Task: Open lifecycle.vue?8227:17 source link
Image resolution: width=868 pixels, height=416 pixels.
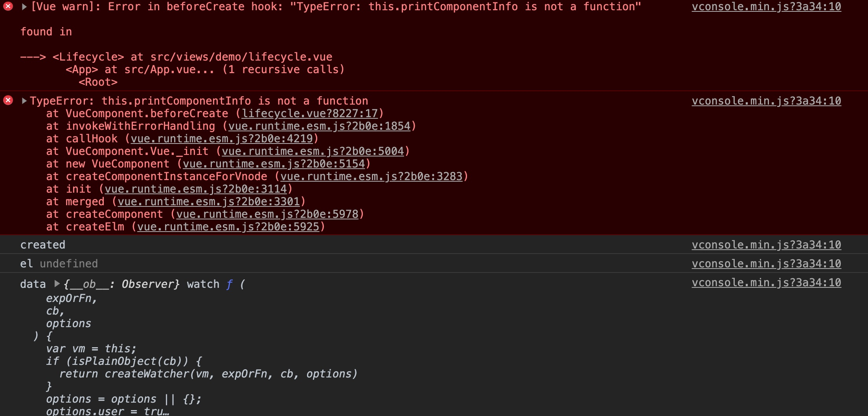Action: pos(309,114)
